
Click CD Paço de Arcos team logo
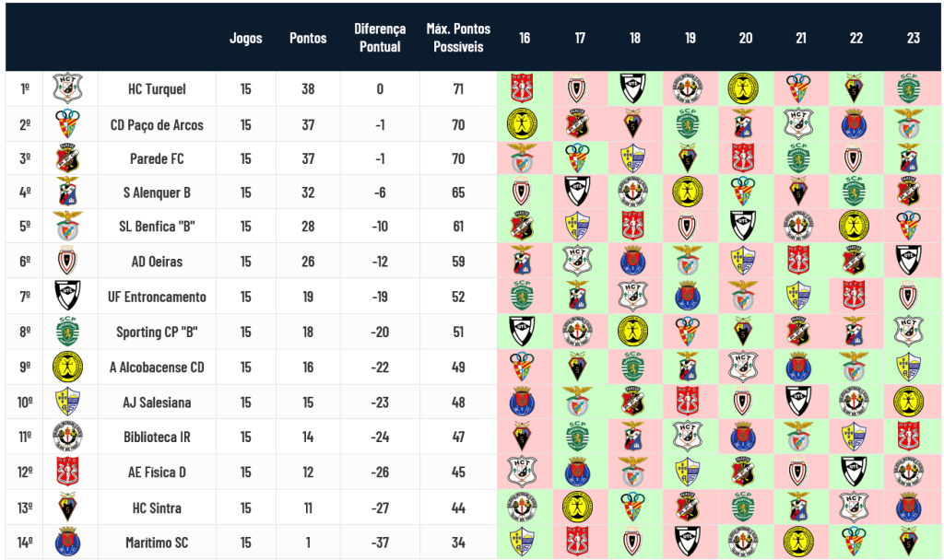67,124
